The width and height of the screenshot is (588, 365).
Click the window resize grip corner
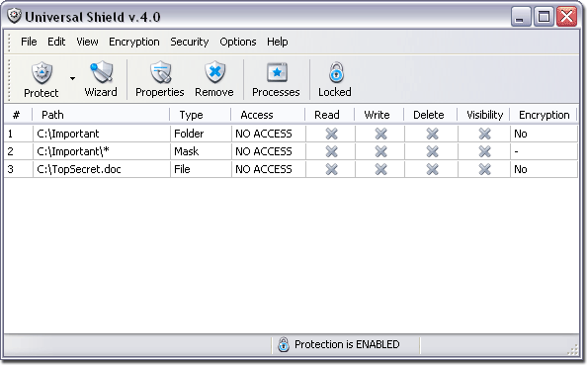click(573, 350)
